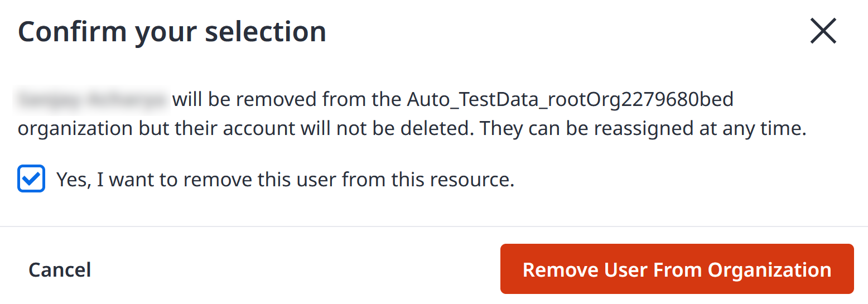Click Remove User From Organization
The height and width of the screenshot is (304, 868).
coord(677,269)
